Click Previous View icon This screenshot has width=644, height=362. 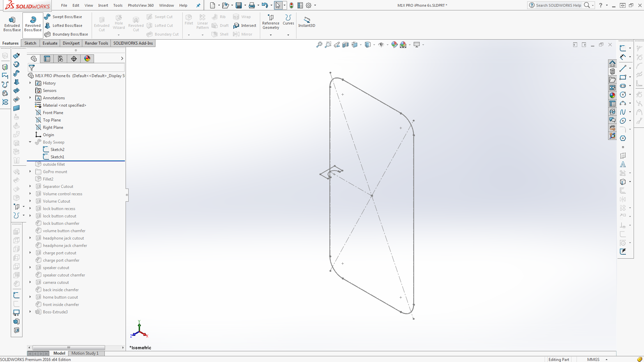[337, 45]
